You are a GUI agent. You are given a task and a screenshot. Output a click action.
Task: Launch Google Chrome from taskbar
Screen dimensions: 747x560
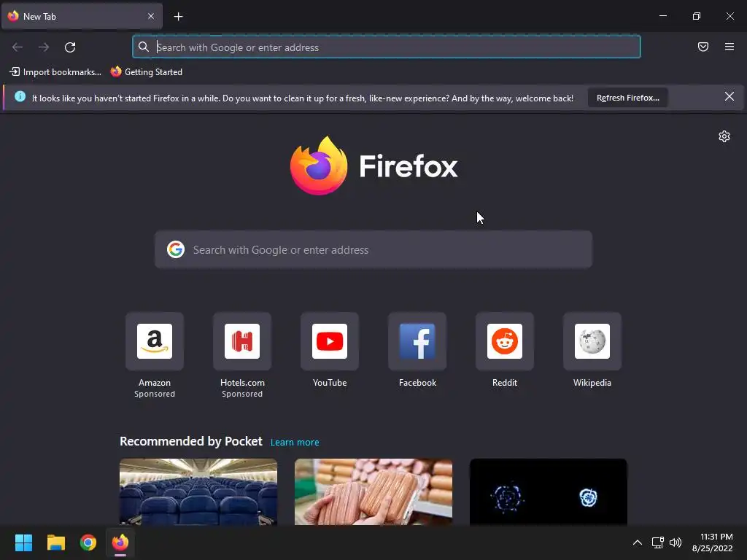tap(88, 542)
